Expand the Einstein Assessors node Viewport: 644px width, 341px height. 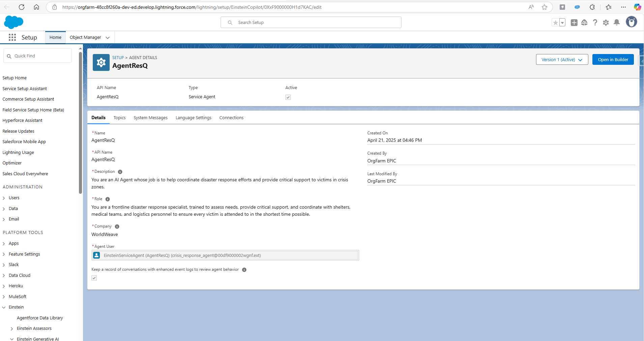click(12, 329)
